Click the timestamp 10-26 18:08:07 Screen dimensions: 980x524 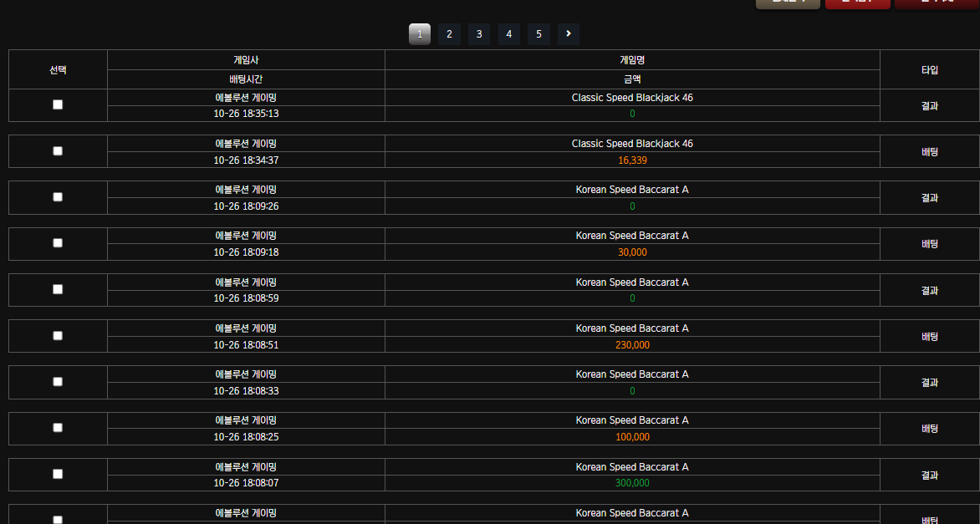[246, 483]
